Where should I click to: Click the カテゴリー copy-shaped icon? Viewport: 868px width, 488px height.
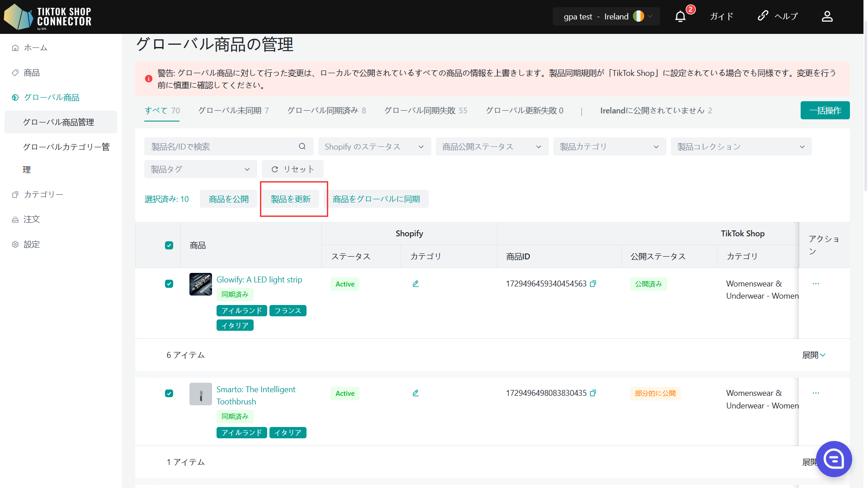tap(15, 195)
